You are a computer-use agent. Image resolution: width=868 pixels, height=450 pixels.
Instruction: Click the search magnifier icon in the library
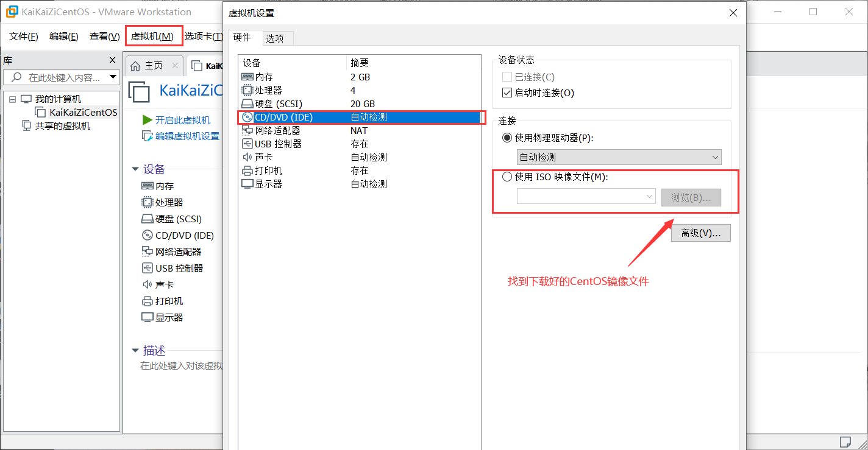17,77
